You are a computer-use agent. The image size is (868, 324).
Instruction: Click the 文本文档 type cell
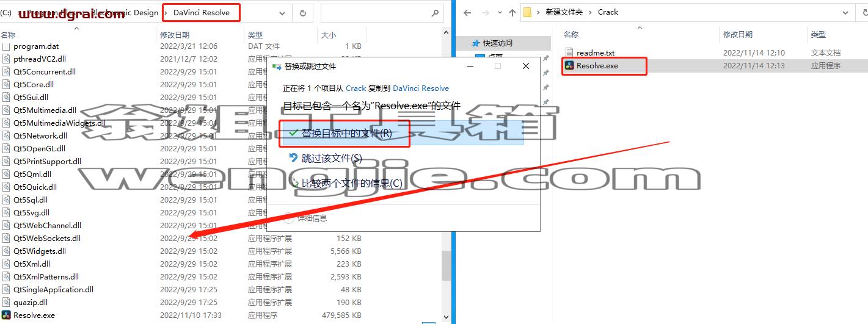(x=826, y=52)
